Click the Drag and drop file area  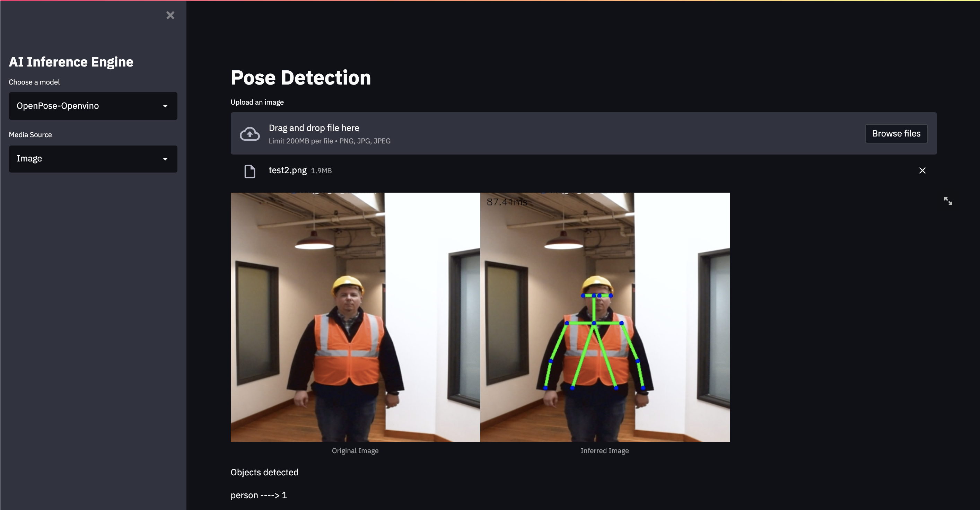tap(533, 133)
